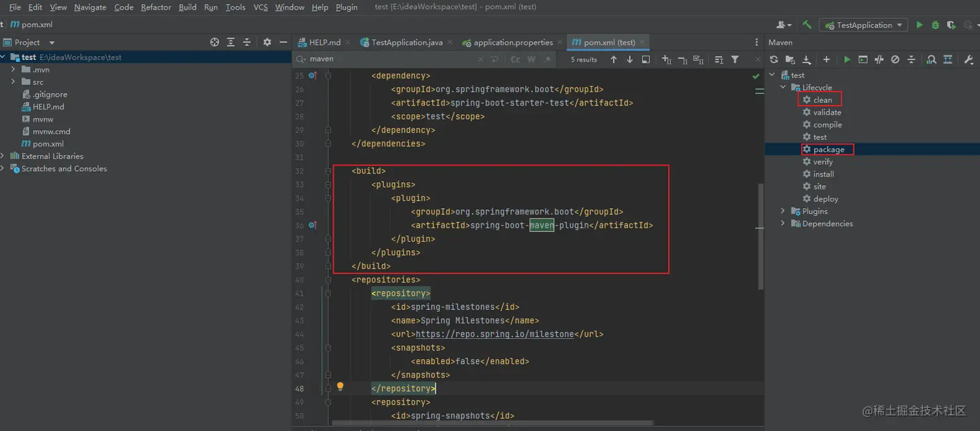This screenshot has height=431, width=980.
Task: Open the File menu
Action: [x=15, y=7]
